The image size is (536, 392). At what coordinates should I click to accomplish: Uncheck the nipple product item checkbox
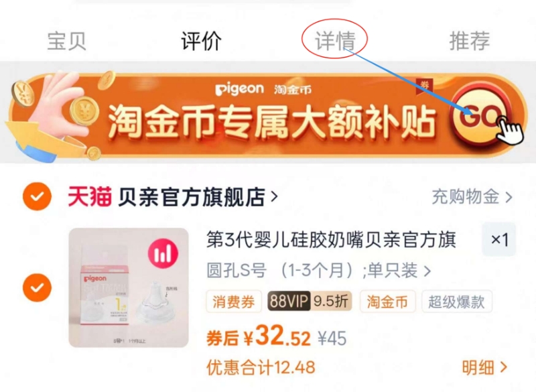pos(38,287)
